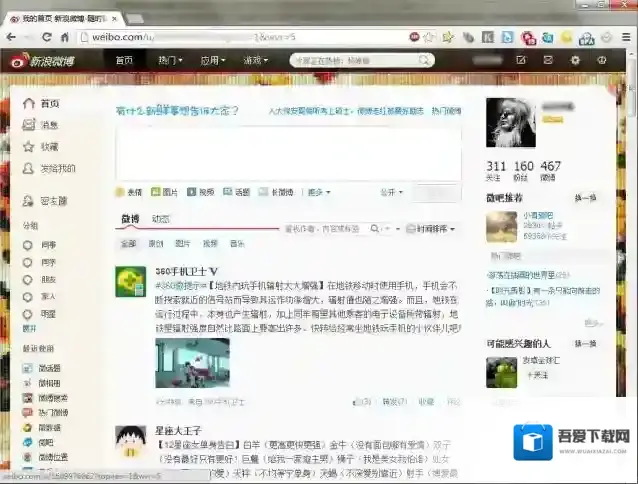Image resolution: width=638 pixels, height=484 pixels.
Task: Click 换一换 next to 微吧推荐
Action: (585, 198)
